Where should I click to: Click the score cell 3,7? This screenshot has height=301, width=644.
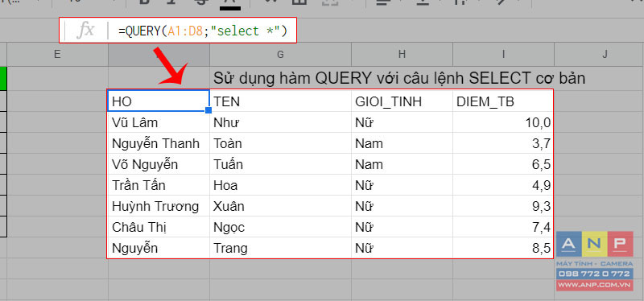point(503,143)
